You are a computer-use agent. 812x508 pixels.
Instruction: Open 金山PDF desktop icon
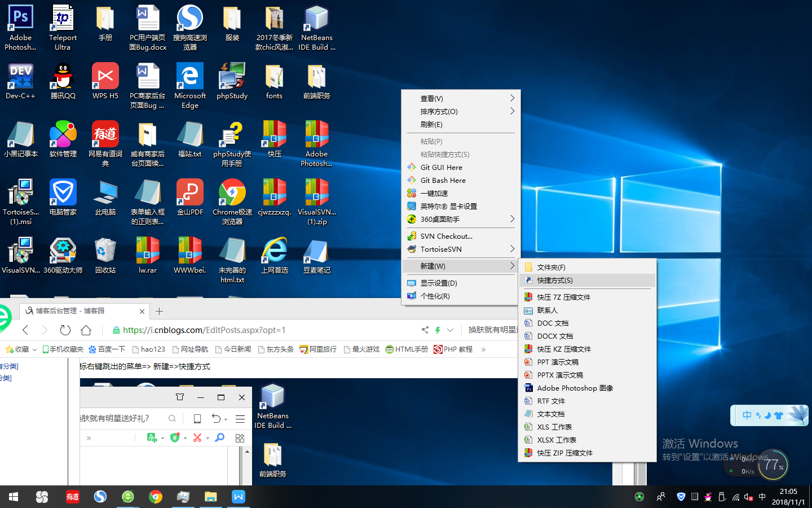pos(190,198)
